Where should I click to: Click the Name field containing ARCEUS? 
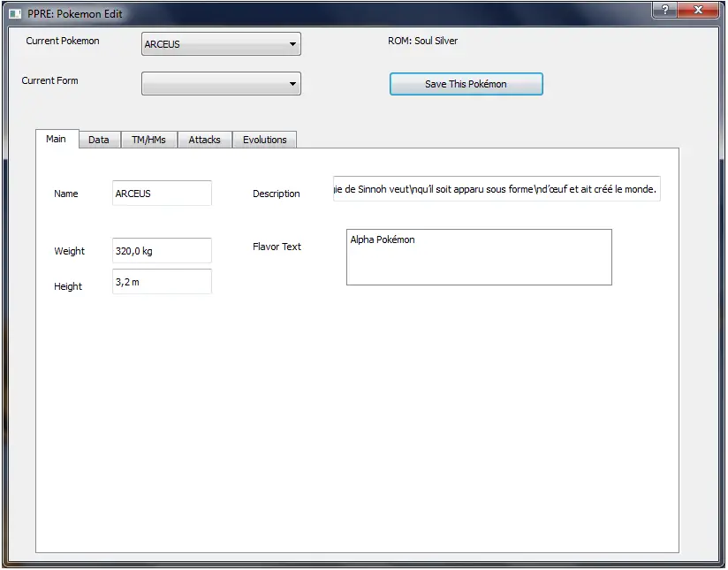coord(162,194)
